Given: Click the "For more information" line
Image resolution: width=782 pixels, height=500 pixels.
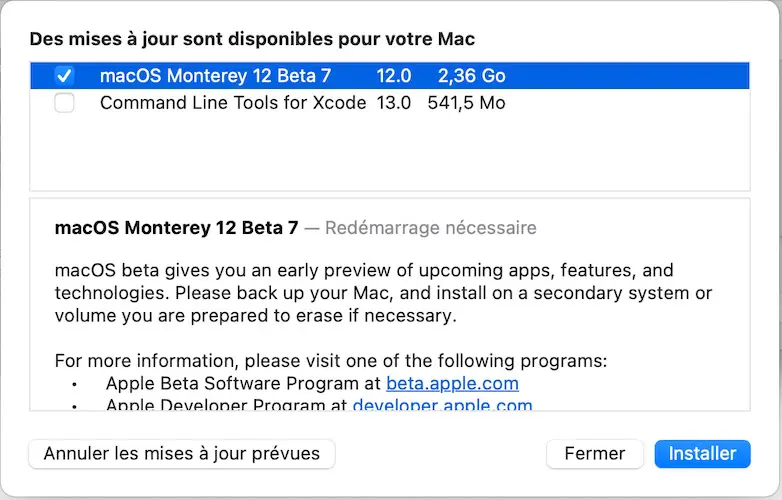Looking at the screenshot, I should coord(330,360).
